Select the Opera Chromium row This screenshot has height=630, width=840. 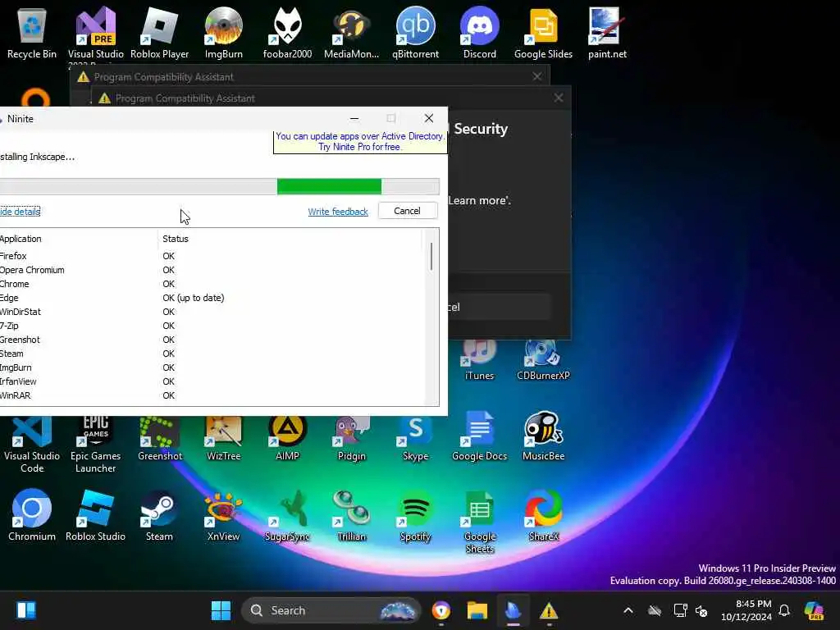(x=211, y=270)
